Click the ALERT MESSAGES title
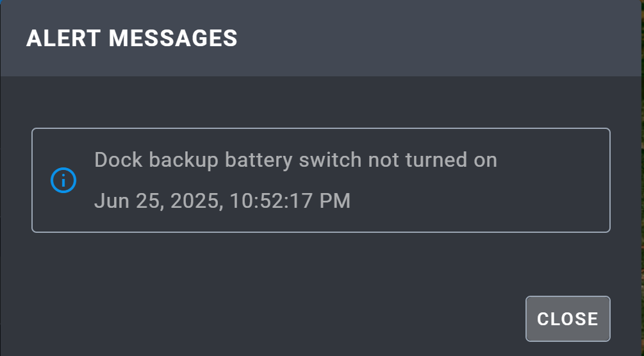The image size is (644, 356). coord(132,38)
